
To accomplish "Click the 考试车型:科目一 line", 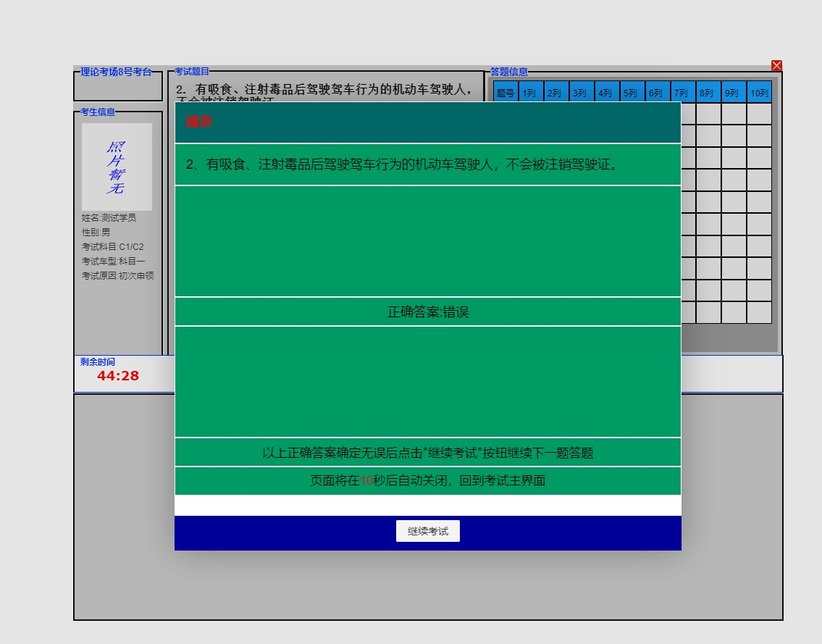I will point(113,262).
